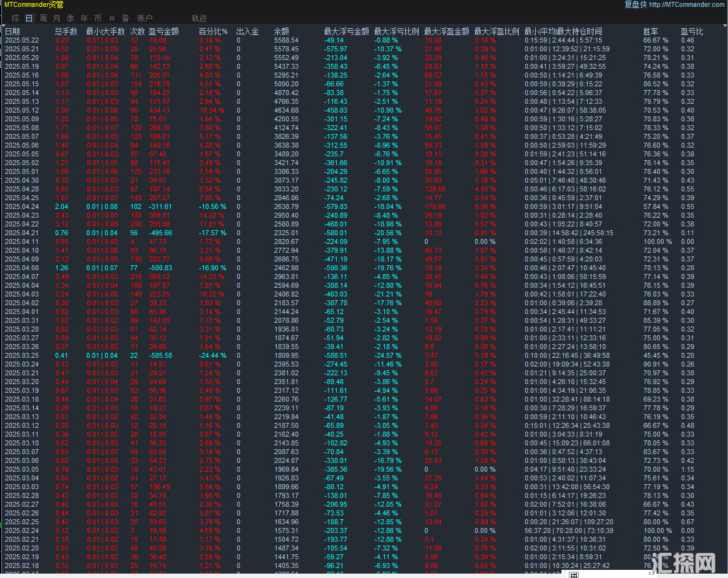728x578 pixels.
Task: Select the 2025.04.08 date cell
Action: (x=22, y=268)
